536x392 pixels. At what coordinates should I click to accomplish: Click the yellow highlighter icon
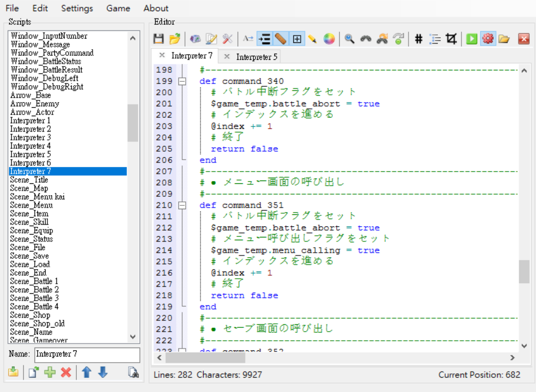pos(313,39)
